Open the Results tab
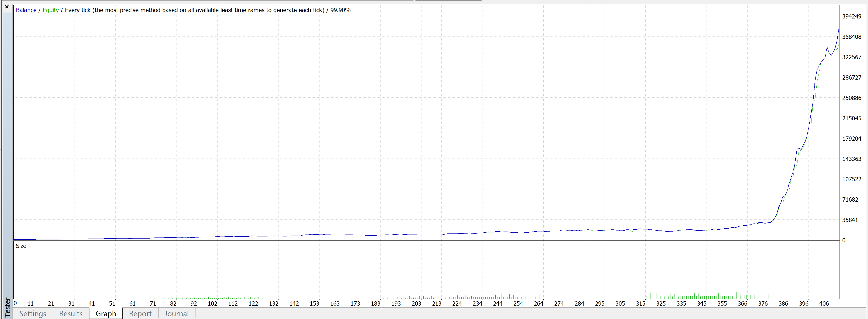Viewport: 868px width, 319px height. point(71,314)
